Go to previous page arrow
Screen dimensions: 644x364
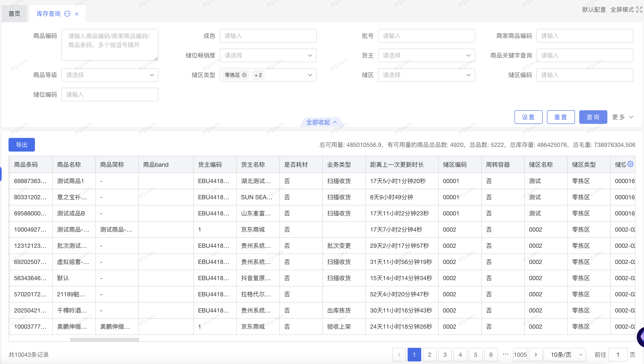pos(399,354)
